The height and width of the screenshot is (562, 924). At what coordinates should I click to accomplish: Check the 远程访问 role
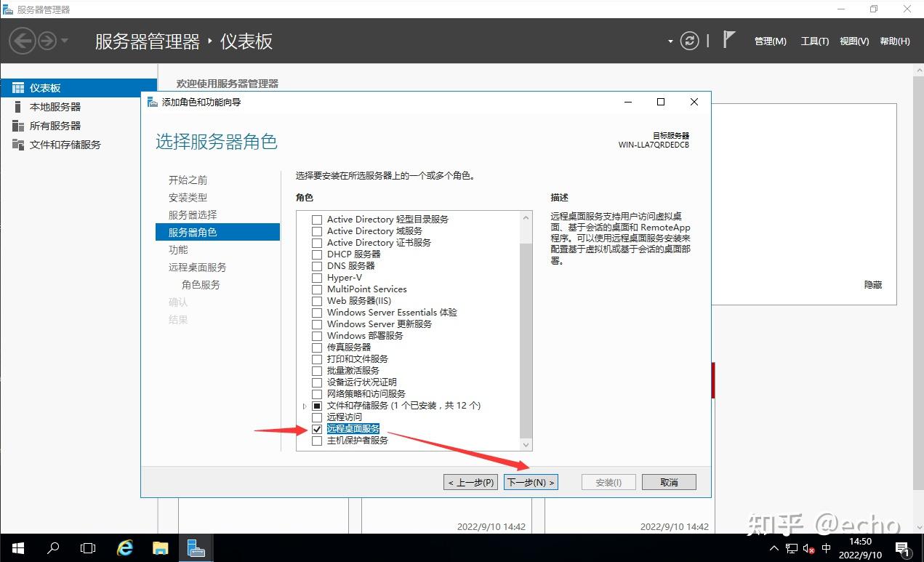316,417
